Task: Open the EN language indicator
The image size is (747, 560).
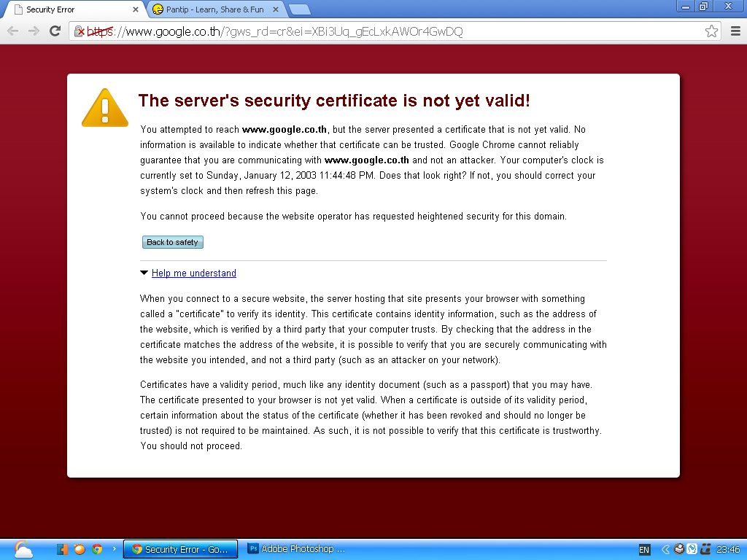Action: pyautogui.click(x=644, y=550)
